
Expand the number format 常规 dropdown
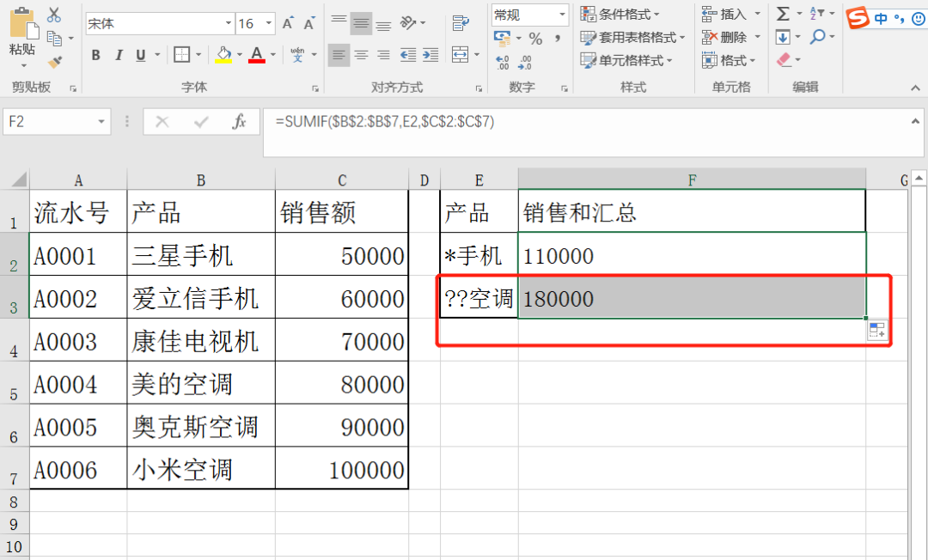click(x=562, y=15)
